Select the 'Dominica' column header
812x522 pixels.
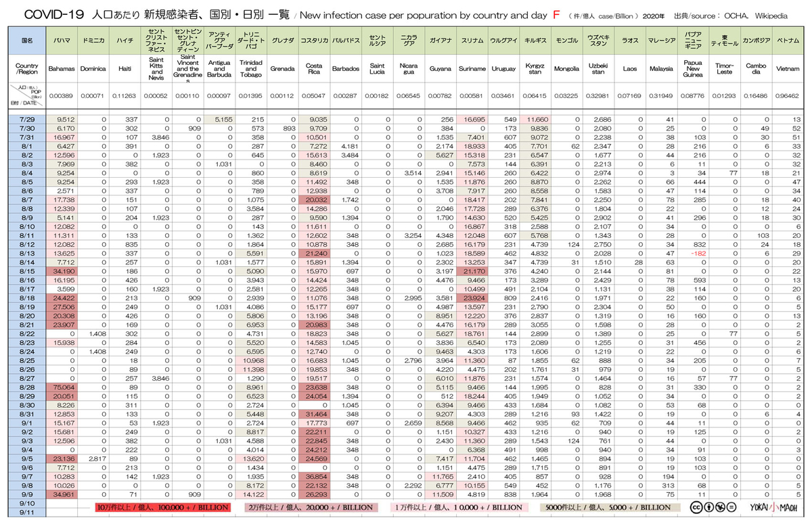[92, 68]
